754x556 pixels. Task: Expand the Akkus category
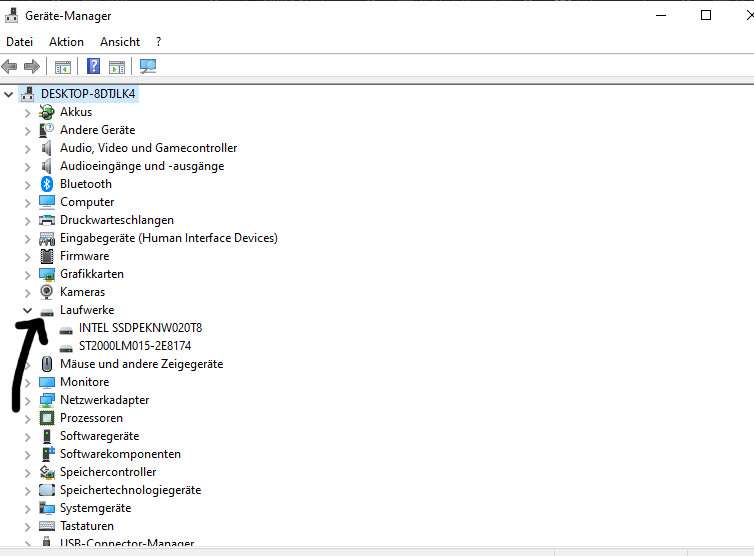(x=28, y=112)
